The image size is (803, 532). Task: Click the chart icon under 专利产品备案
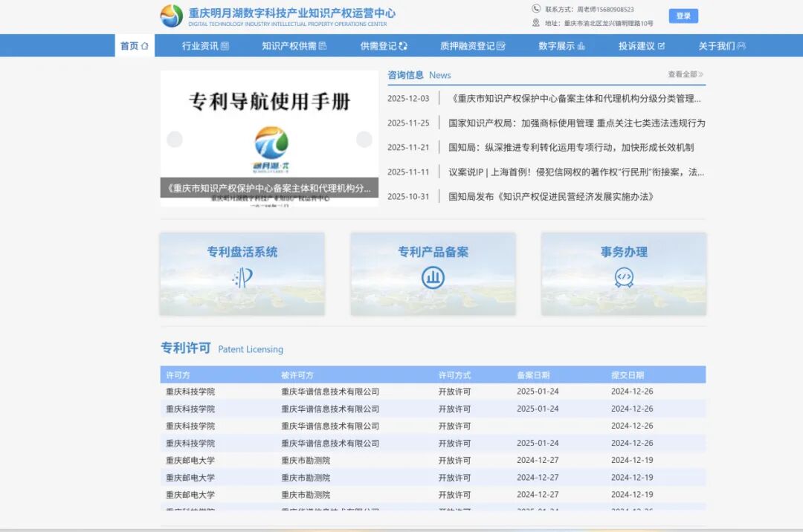click(x=433, y=276)
